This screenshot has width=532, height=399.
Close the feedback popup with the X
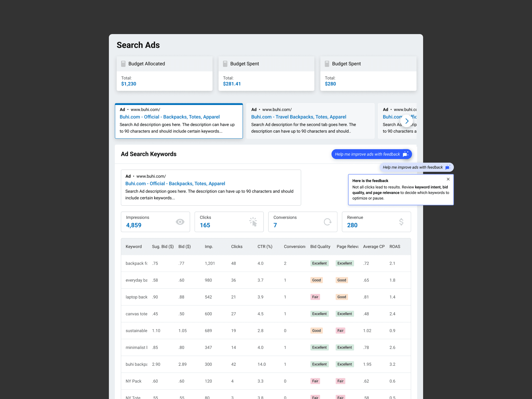pos(448,179)
